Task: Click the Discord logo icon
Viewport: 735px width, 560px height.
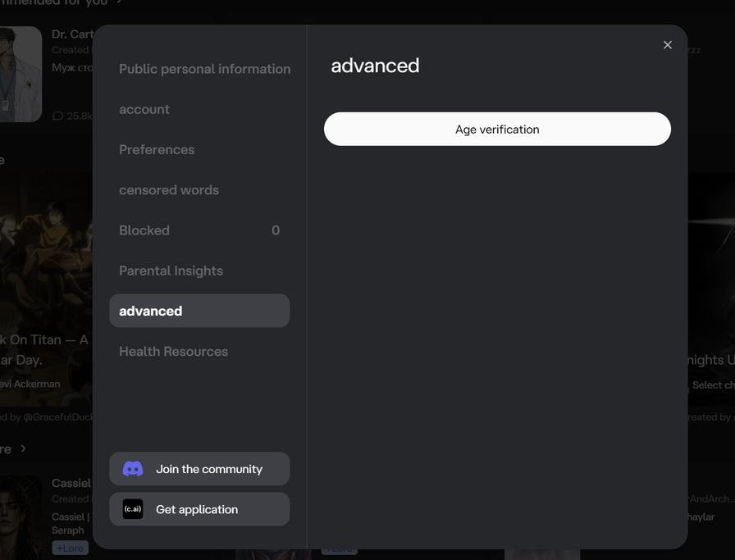Action: (x=133, y=469)
